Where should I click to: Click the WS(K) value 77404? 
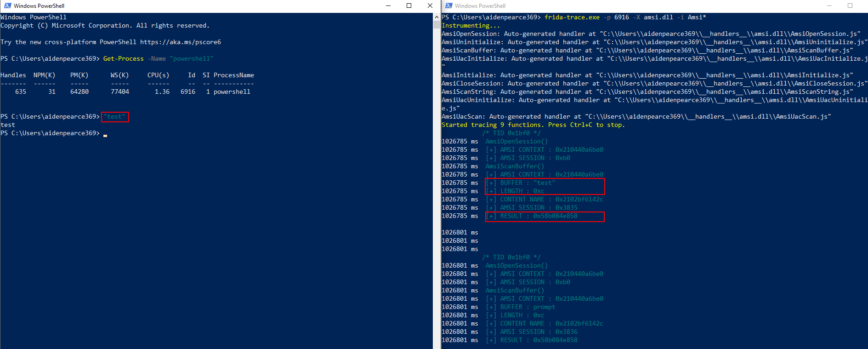pos(120,92)
